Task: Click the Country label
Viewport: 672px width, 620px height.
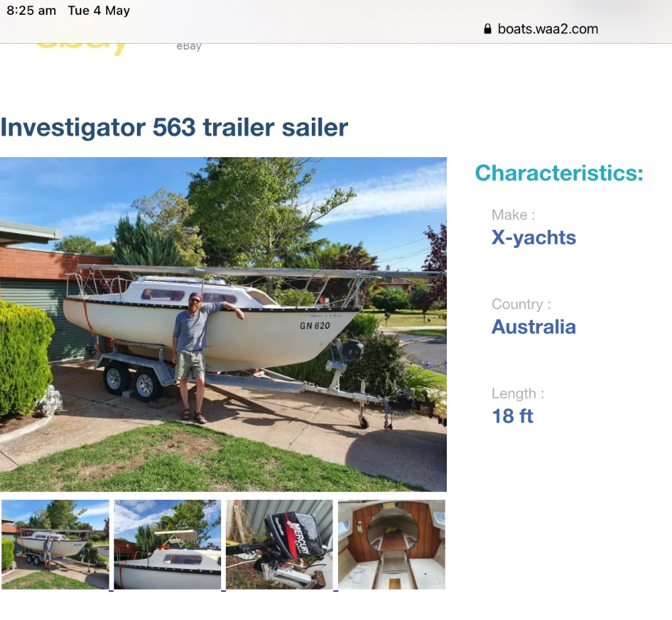Action: (521, 304)
